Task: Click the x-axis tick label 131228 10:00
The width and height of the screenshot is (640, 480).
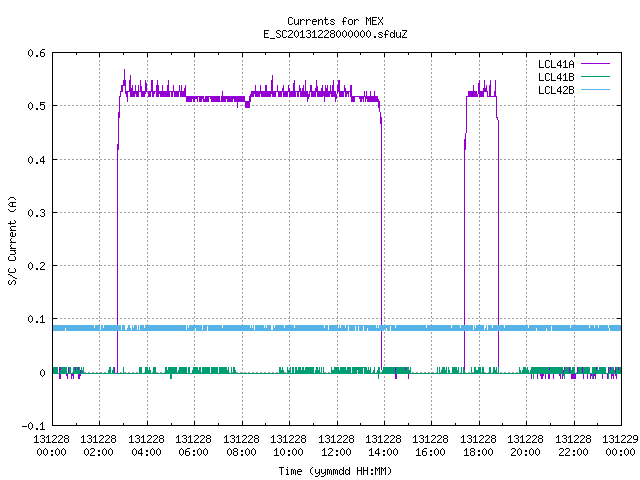Action: click(x=288, y=446)
